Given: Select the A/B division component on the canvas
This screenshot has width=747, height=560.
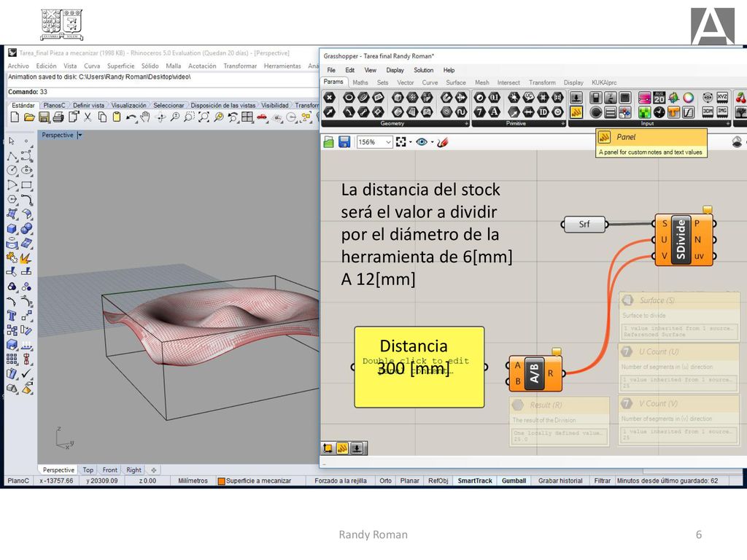Looking at the screenshot, I should 535,373.
